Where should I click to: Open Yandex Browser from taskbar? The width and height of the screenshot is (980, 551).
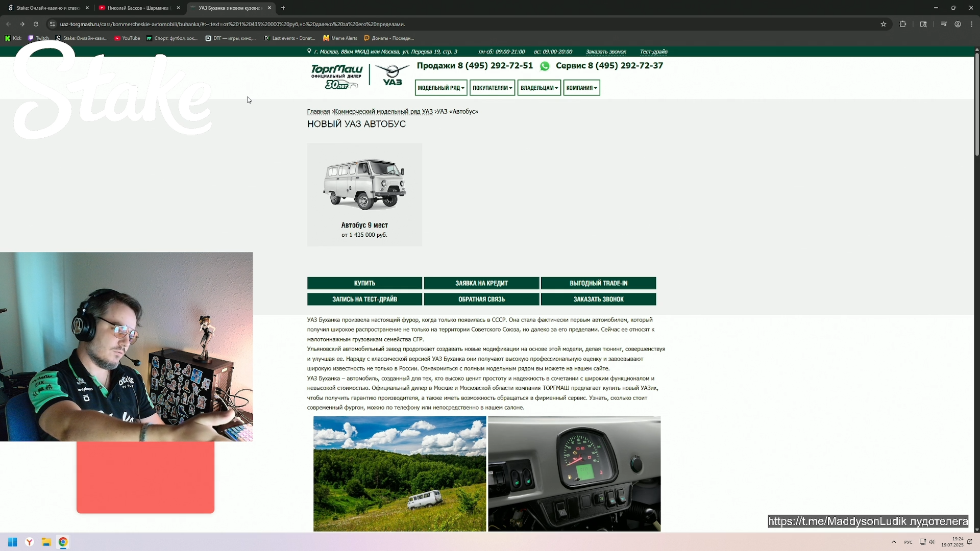30,542
